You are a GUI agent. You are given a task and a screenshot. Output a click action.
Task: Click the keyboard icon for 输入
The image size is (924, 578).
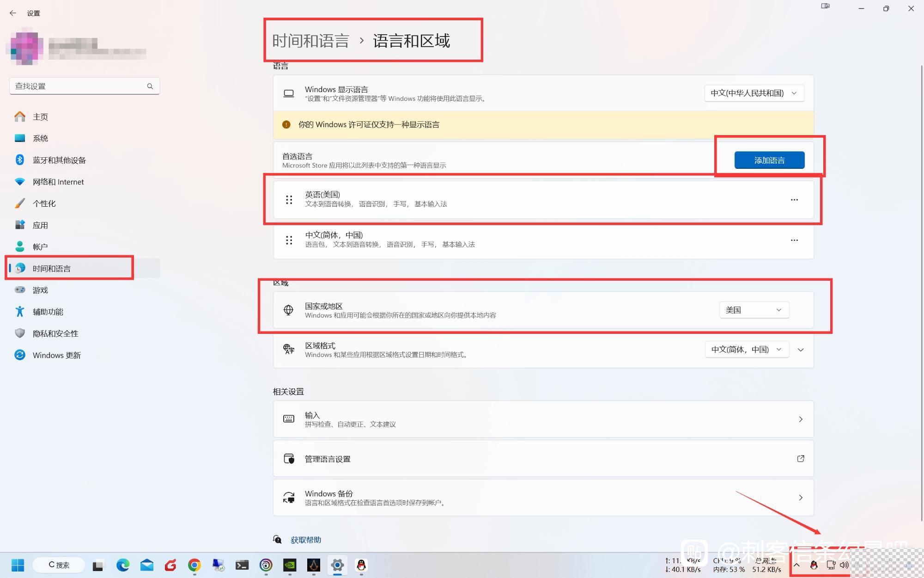click(x=289, y=419)
